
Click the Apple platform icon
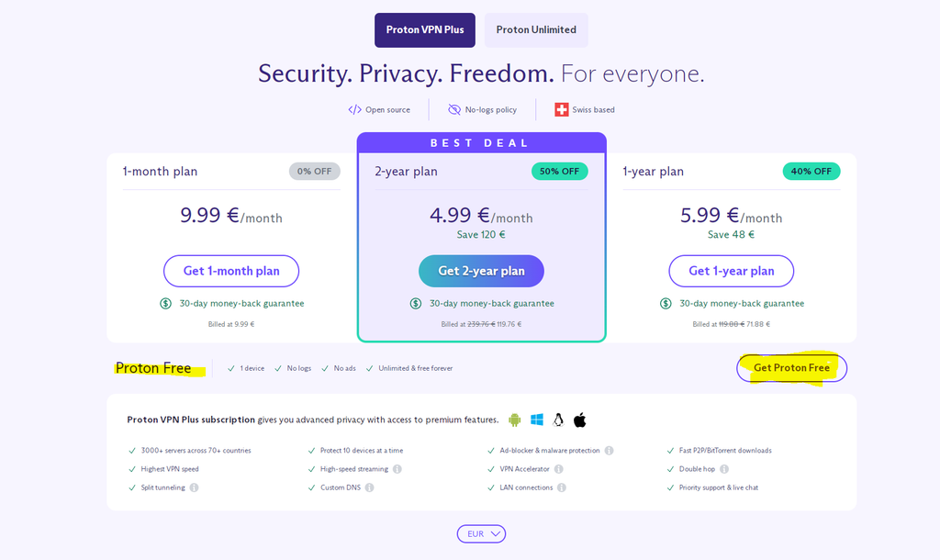(x=580, y=420)
